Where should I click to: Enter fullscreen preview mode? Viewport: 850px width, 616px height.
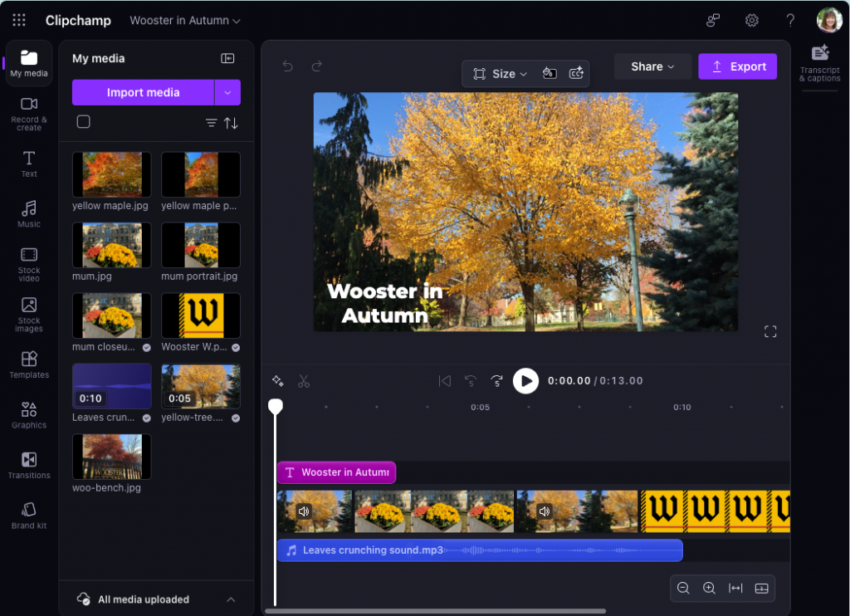tap(770, 331)
